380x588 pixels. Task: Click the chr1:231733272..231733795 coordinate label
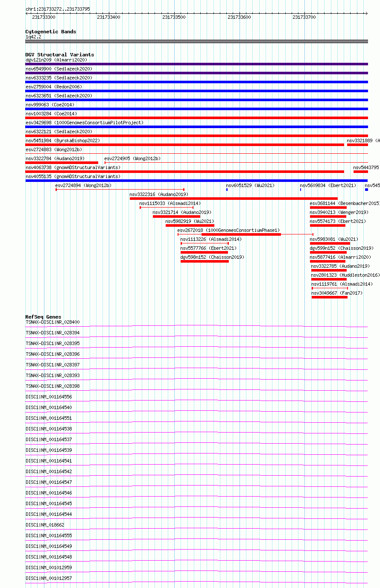[58, 9]
